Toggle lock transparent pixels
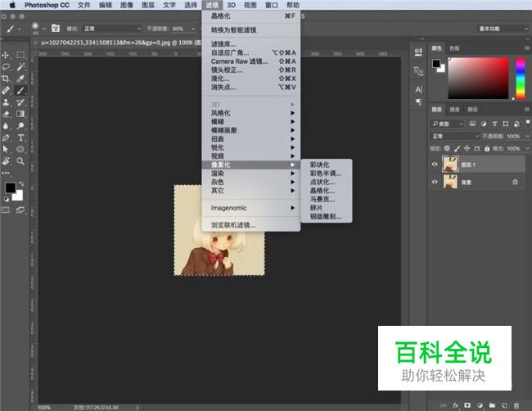The height and width of the screenshot is (411, 532). (x=447, y=148)
